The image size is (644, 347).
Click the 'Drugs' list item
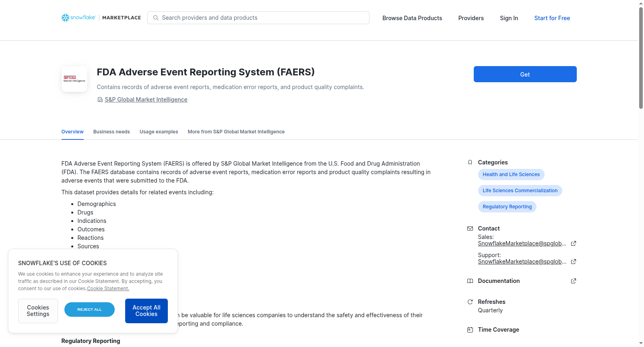(x=85, y=212)
